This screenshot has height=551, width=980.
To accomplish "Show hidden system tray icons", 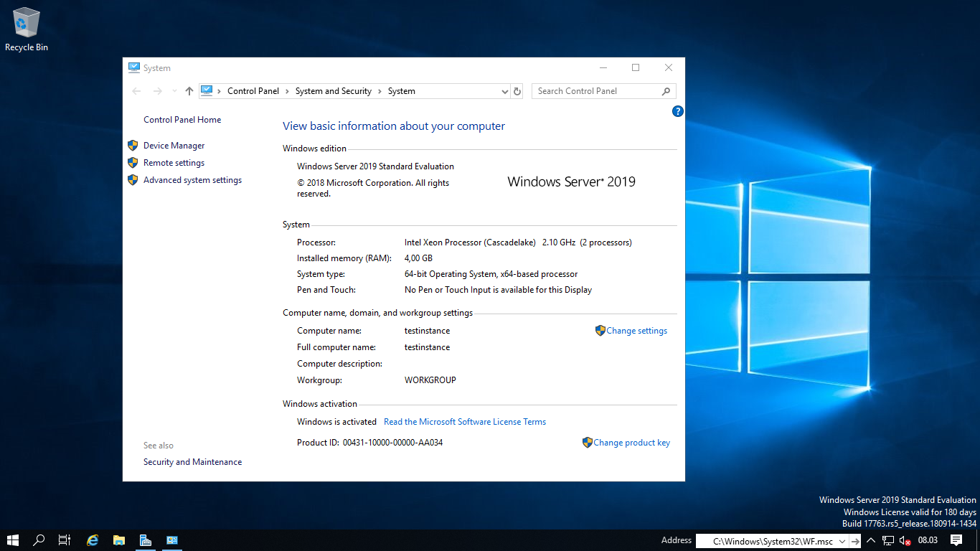I will coord(871,541).
